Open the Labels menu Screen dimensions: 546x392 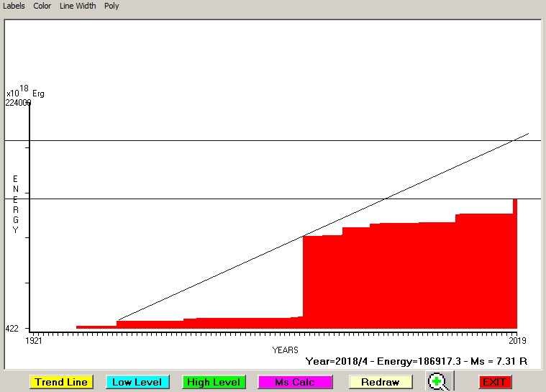click(14, 6)
